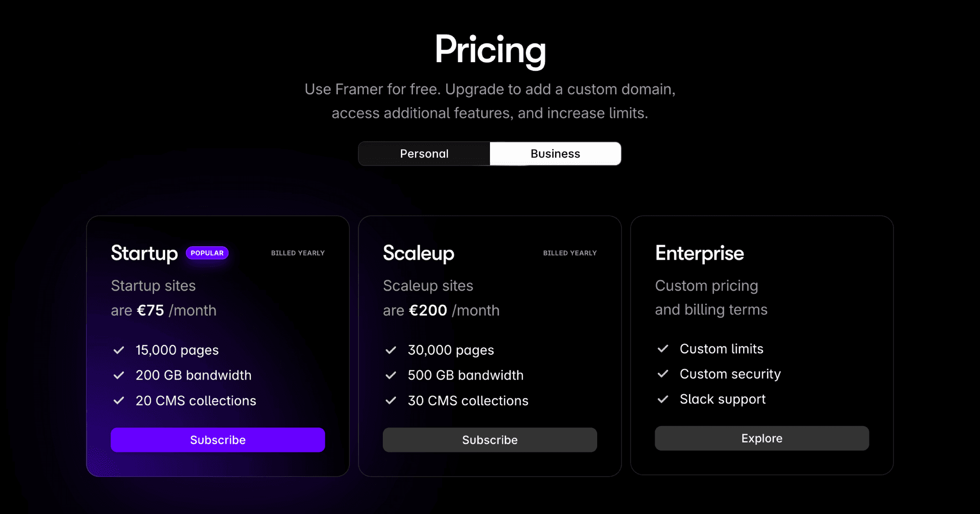The height and width of the screenshot is (514, 980).
Task: Switch to Personal pricing
Action: point(424,153)
